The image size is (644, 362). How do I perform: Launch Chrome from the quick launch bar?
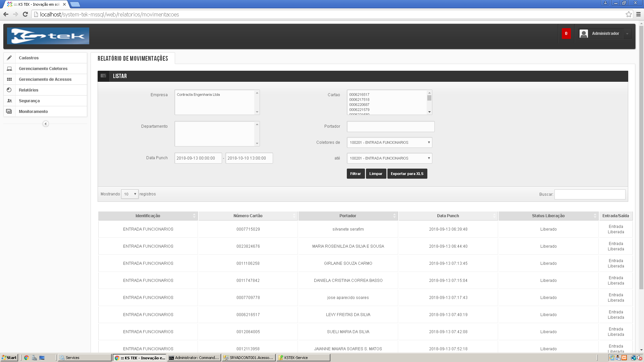[x=26, y=358]
